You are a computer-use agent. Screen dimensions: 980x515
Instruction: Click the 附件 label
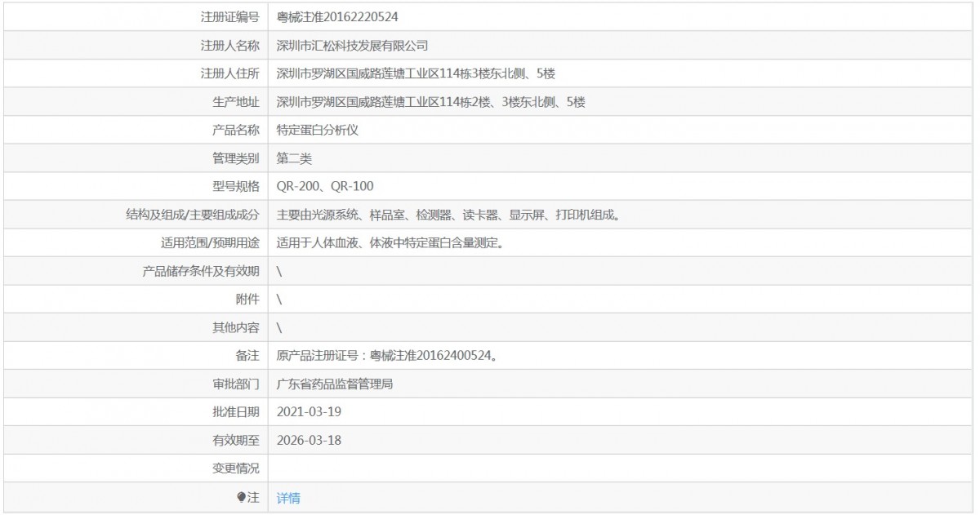[x=247, y=300]
